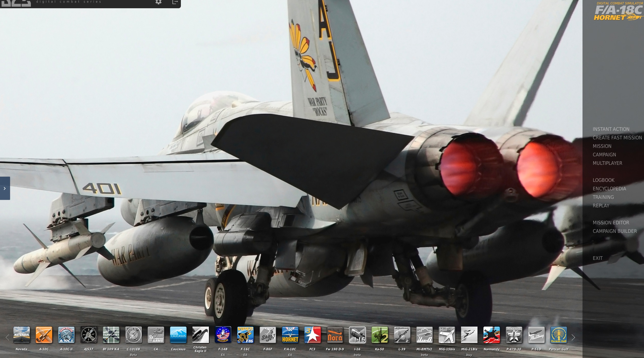
Task: Expand the left side panel arrow
Action: pyautogui.click(x=5, y=188)
